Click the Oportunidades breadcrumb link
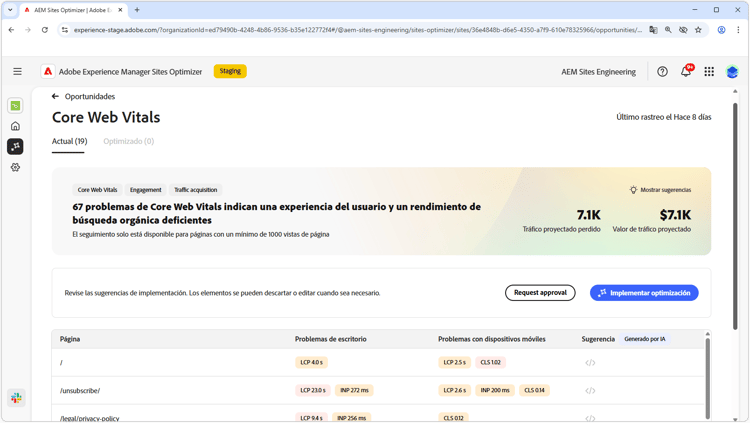Screen dimensions: 750x423 (90, 96)
